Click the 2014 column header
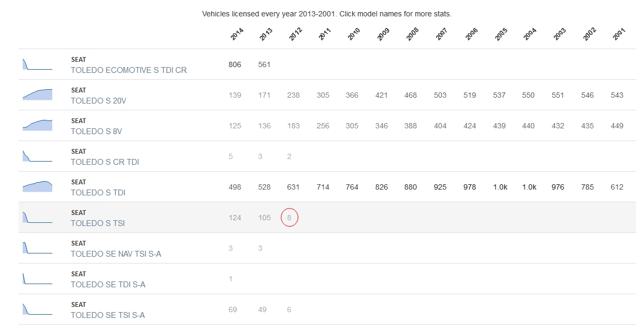The image size is (644, 329). point(237,34)
